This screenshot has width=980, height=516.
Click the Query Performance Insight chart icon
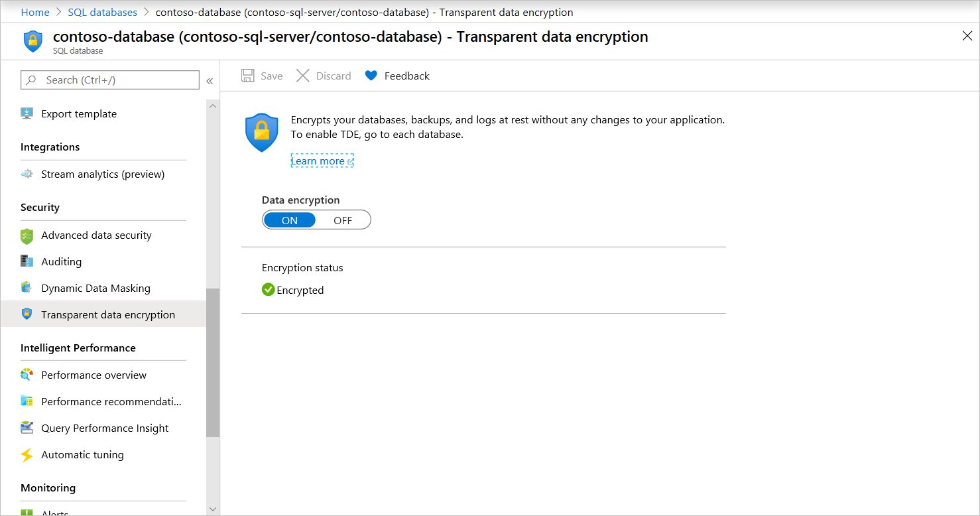(27, 428)
